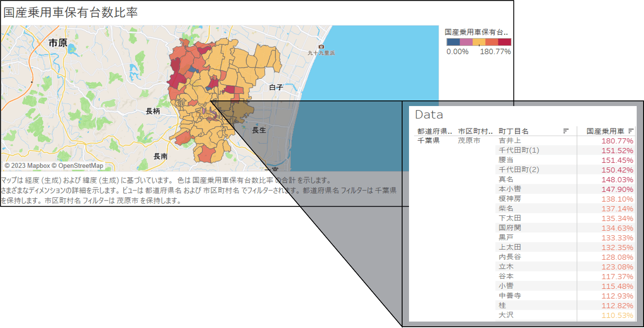Select the 国府関 row name
Viewport: 644px width, 328px height.
510,228
